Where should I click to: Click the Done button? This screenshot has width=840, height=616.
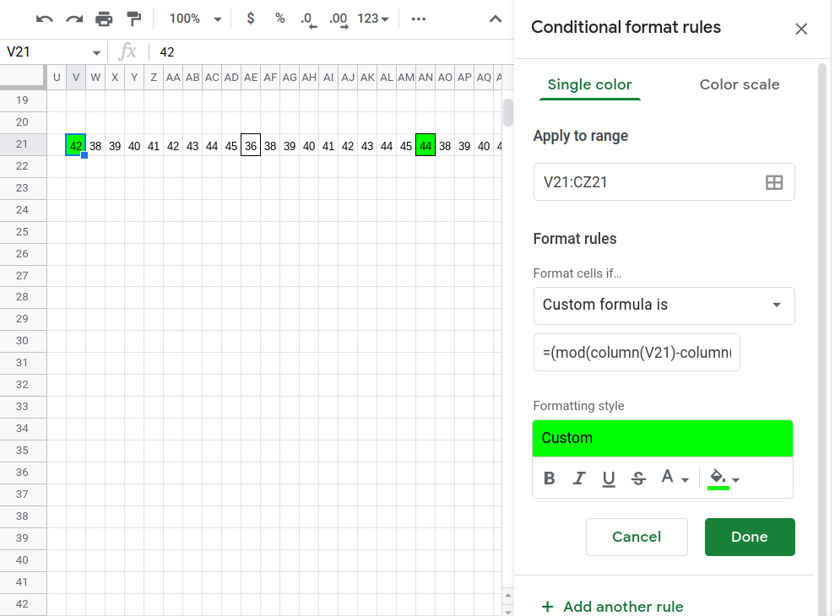pos(750,537)
